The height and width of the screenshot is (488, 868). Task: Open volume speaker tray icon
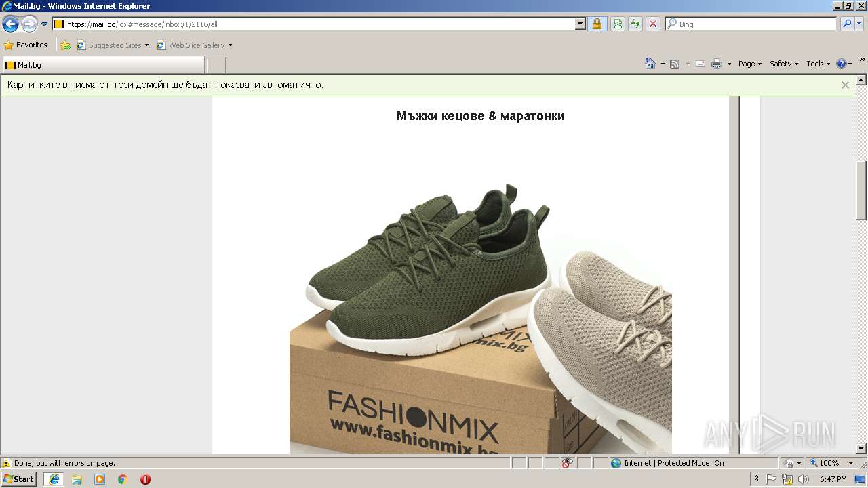(x=803, y=479)
